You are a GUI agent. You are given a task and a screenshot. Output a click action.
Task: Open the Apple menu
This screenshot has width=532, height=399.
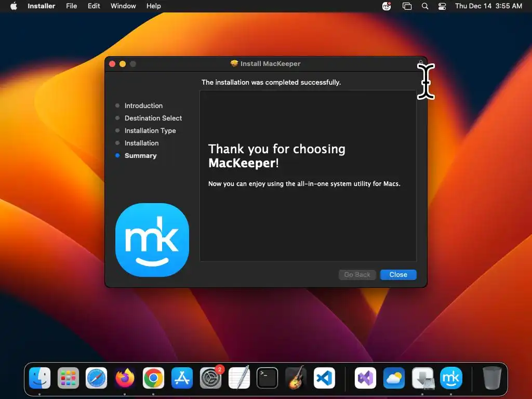(14, 6)
